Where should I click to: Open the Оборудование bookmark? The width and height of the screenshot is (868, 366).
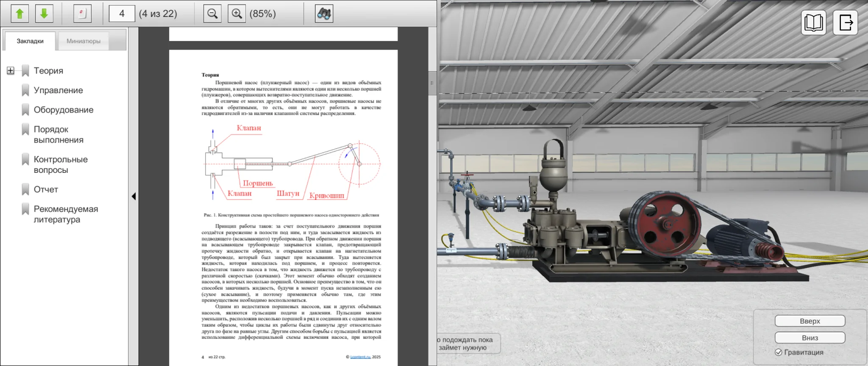[64, 110]
